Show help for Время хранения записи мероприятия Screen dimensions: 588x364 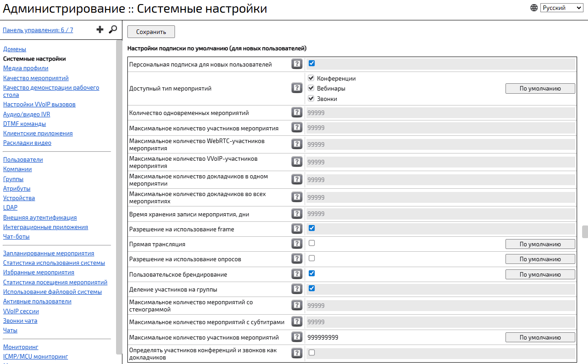pos(297,214)
